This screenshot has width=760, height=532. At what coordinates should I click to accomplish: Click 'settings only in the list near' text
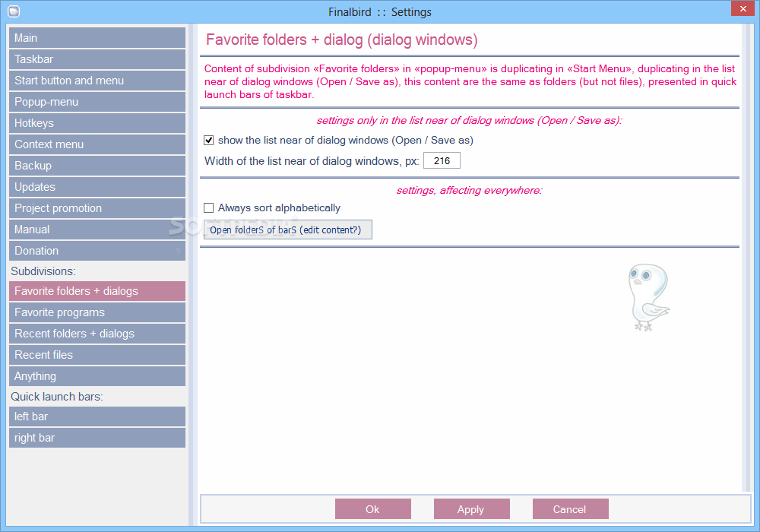pos(469,121)
